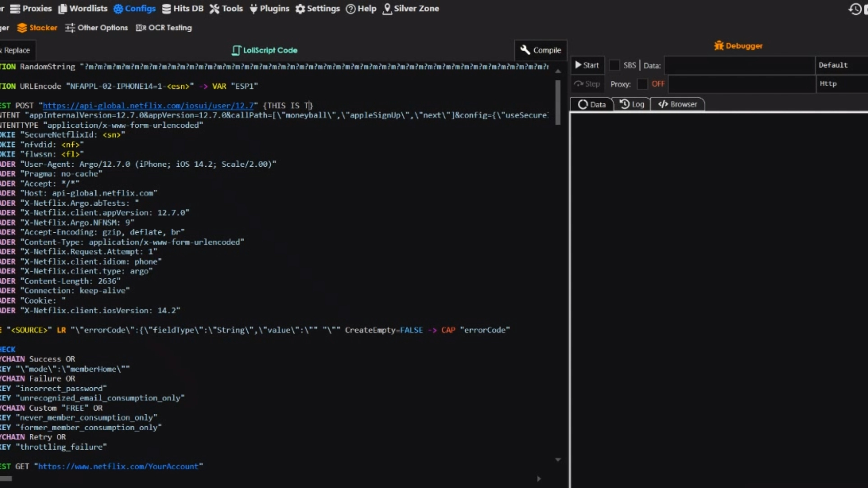
Task: Click the LoliScript Code header icon
Action: pyautogui.click(x=236, y=50)
